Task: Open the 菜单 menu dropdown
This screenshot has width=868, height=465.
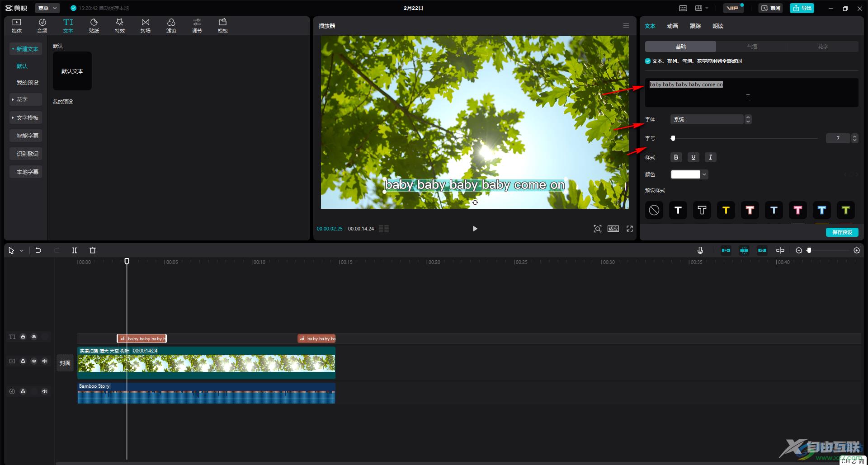Action: click(47, 8)
